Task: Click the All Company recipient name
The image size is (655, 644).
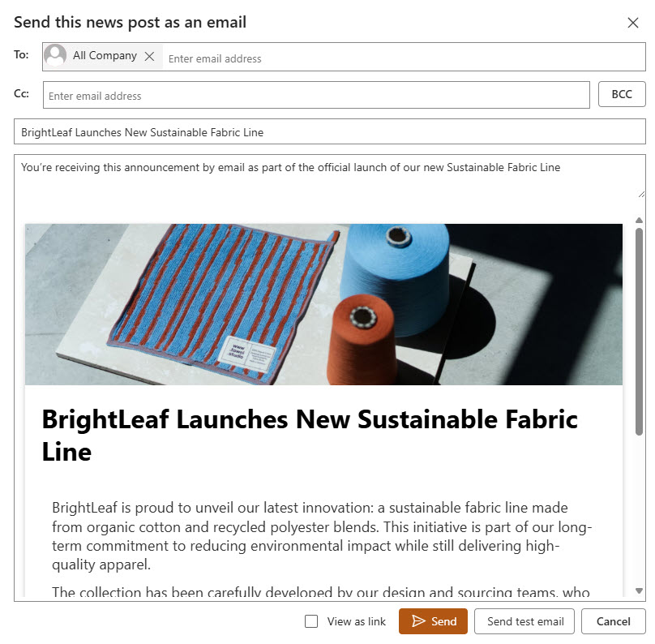Action: 105,56
